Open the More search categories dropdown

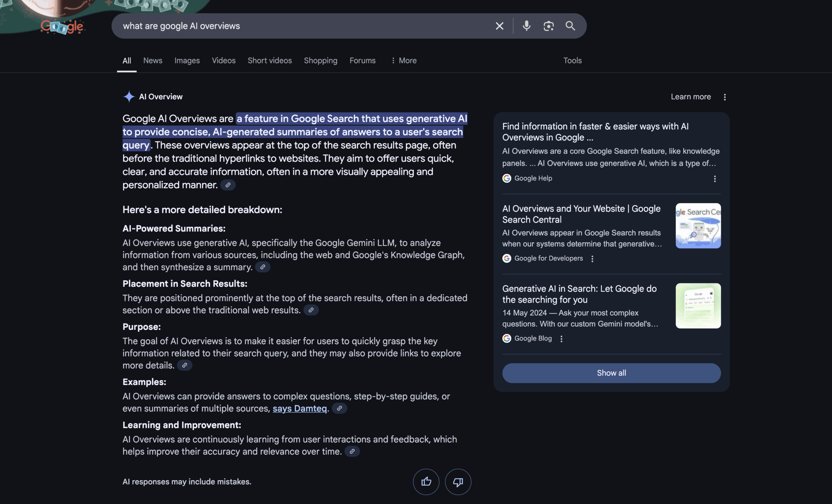(x=404, y=60)
